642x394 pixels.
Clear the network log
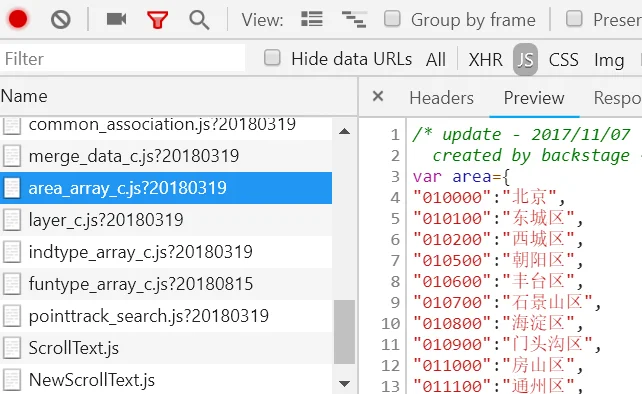pyautogui.click(x=61, y=19)
